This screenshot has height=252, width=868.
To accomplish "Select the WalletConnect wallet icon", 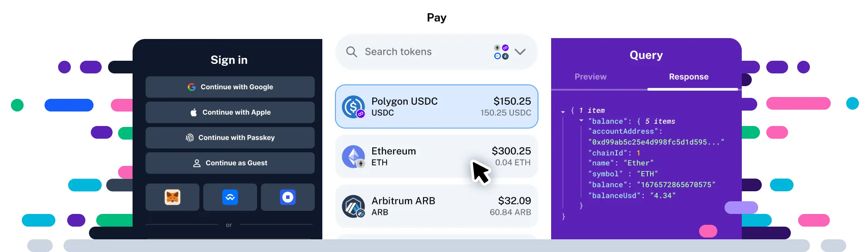I will pyautogui.click(x=230, y=197).
